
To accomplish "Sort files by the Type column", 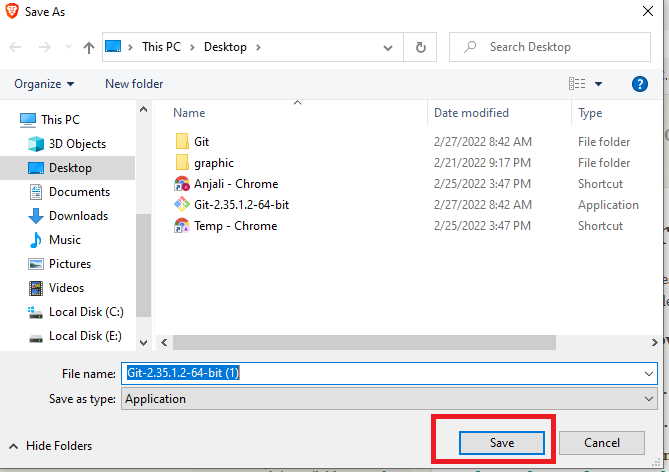I will (x=590, y=113).
